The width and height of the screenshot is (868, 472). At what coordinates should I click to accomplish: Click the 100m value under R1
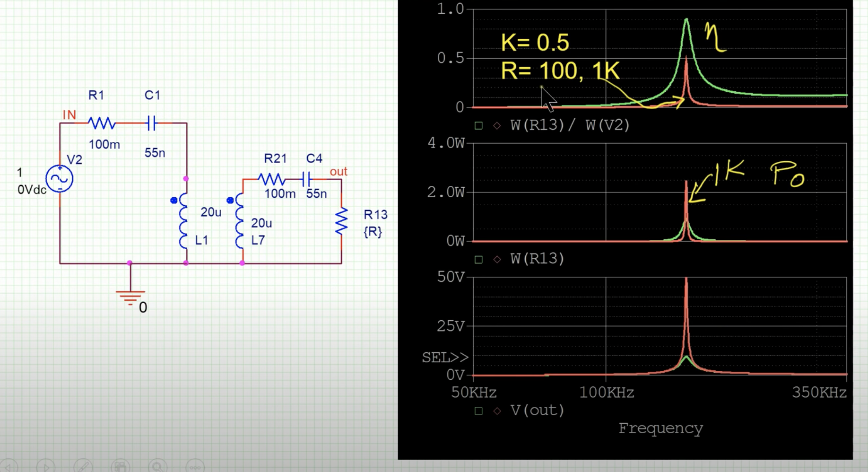point(104,144)
